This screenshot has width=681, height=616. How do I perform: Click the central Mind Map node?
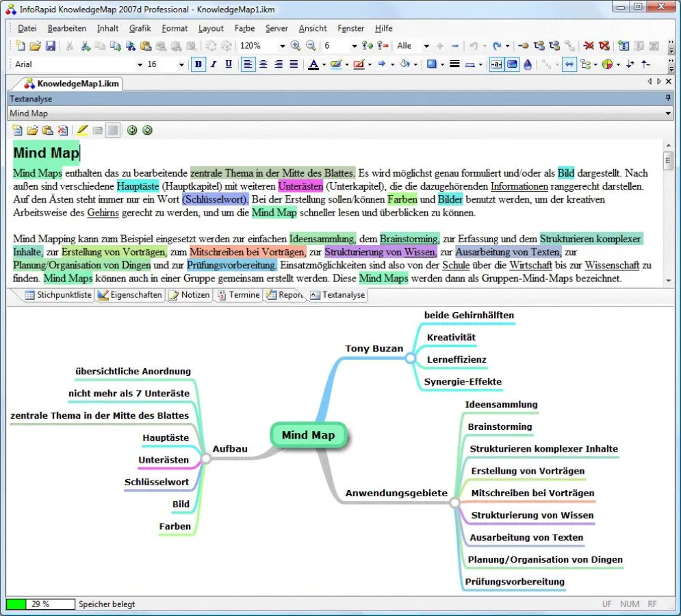(308, 435)
